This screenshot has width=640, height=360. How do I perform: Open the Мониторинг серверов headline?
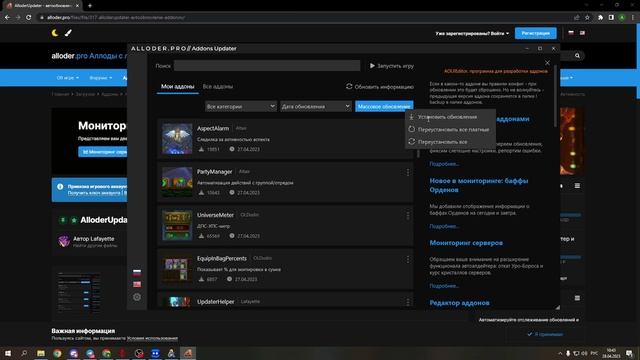click(466, 243)
